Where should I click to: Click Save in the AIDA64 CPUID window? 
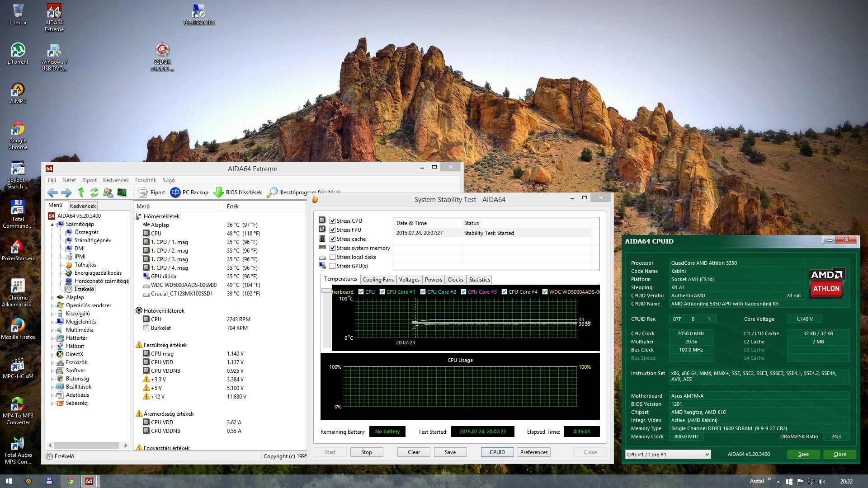tap(803, 455)
